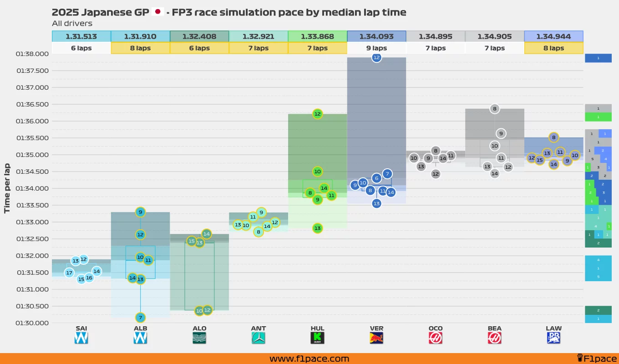Image resolution: width=619 pixels, height=364 pixels.
Task: Open the www.f1pace.com link
Action: (309, 359)
